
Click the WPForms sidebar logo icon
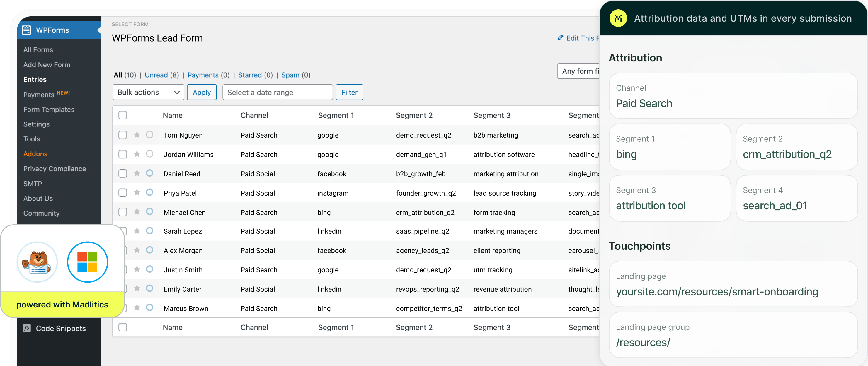pos(26,30)
